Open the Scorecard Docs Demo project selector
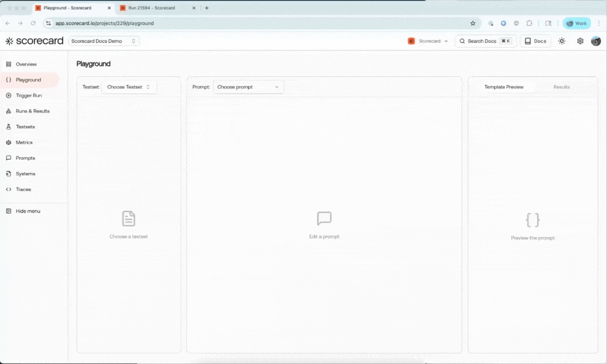The height and width of the screenshot is (364, 607). pyautogui.click(x=104, y=41)
